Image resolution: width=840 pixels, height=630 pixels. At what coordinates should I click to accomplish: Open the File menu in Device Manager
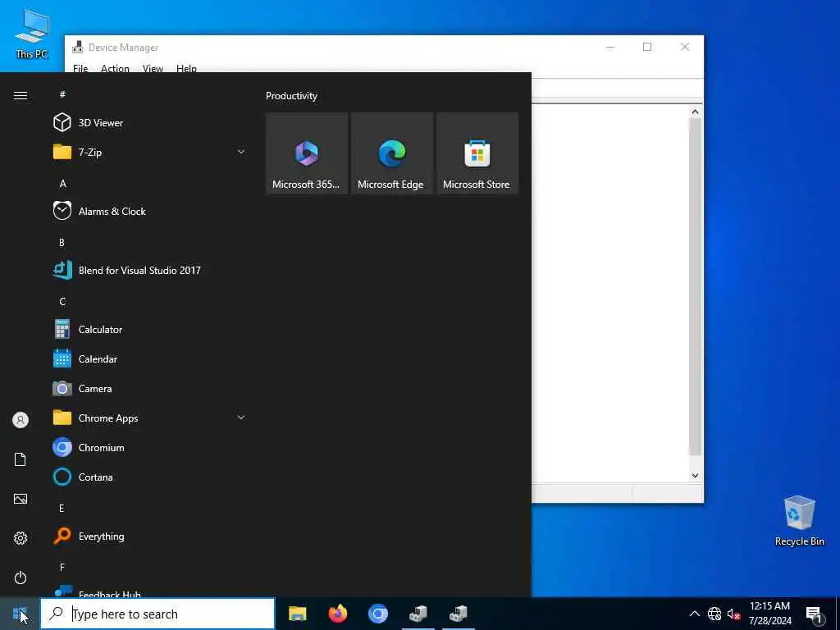(80, 68)
